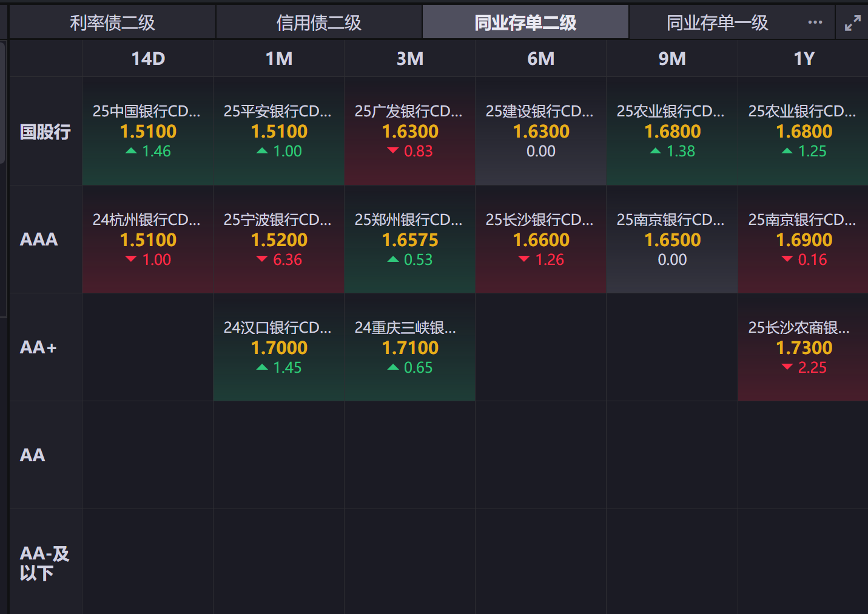Click the red 0.83 change value
This screenshot has height=614, width=868.
pos(419,152)
